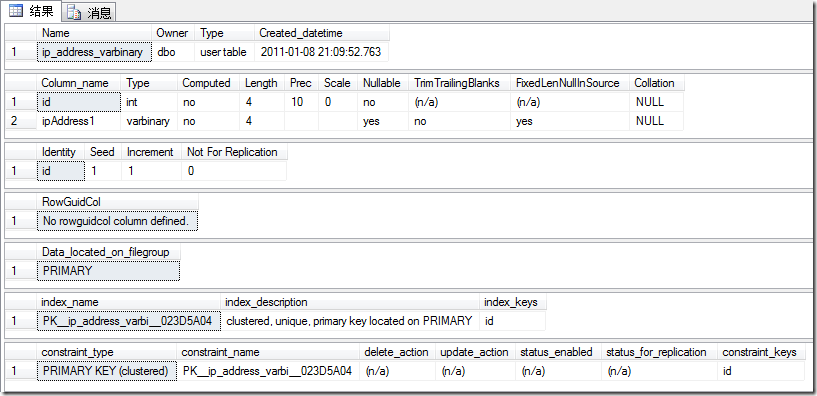This screenshot has height=396, width=817.
Task: Select the constraint_keys value id cell
Action: point(761,371)
